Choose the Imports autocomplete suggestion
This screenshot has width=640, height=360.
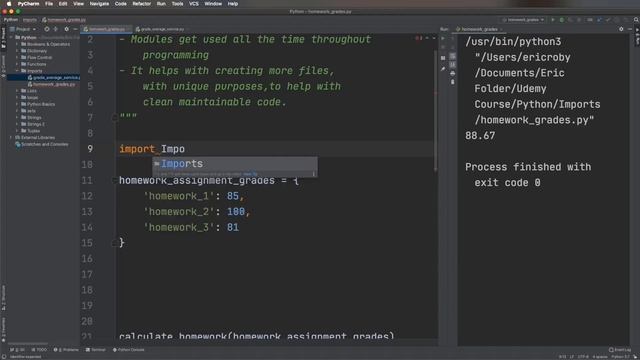pyautogui.click(x=235, y=164)
